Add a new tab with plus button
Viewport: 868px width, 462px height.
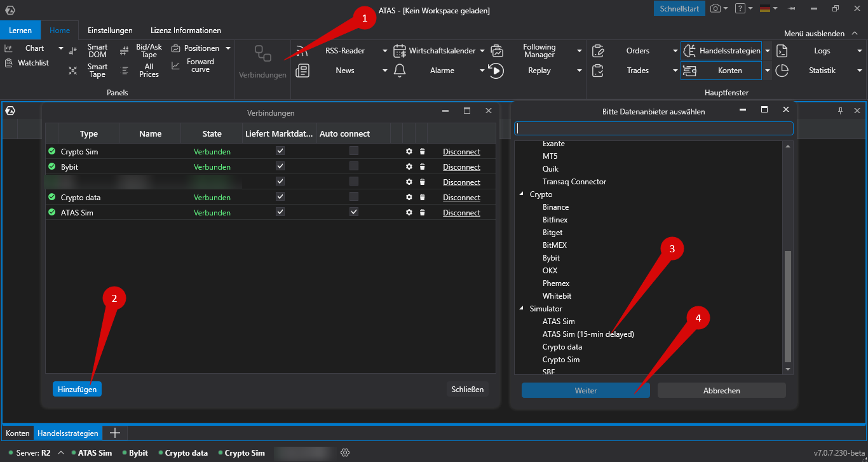click(115, 433)
